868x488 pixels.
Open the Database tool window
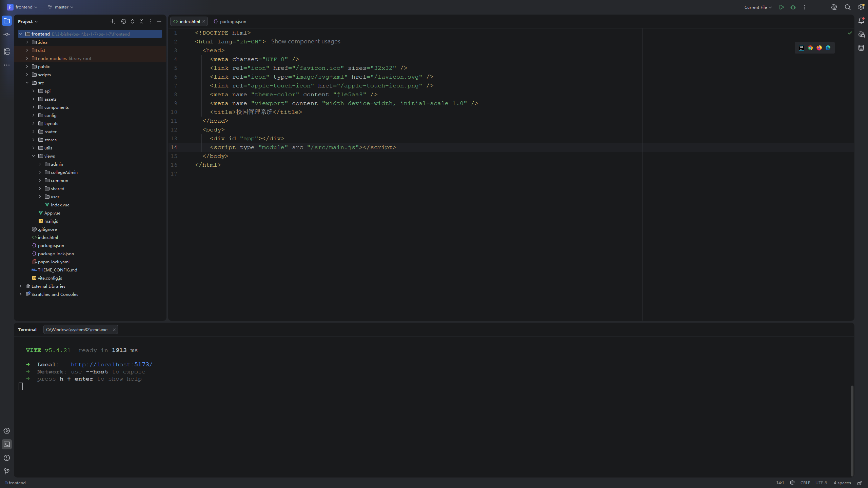click(861, 48)
